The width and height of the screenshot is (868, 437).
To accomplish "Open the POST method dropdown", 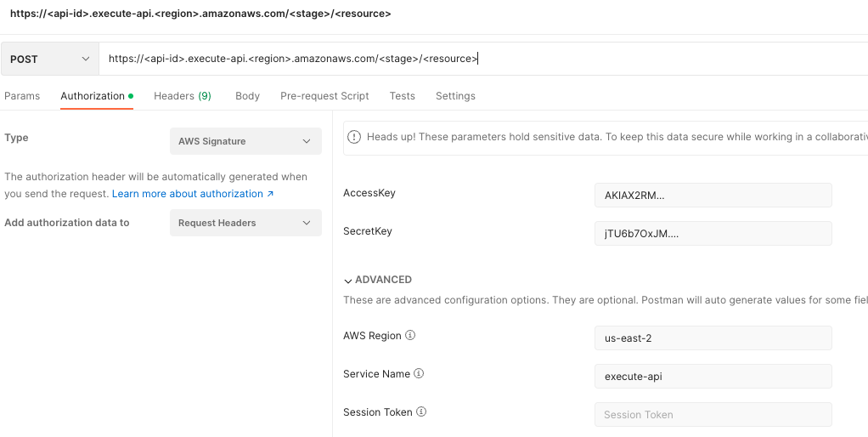I will pyautogui.click(x=49, y=59).
